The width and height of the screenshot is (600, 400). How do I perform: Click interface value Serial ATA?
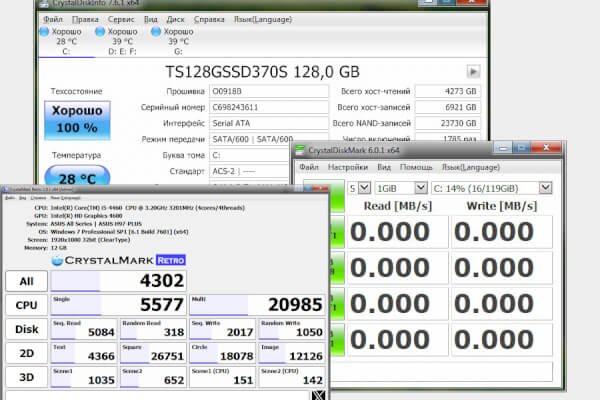(269, 123)
